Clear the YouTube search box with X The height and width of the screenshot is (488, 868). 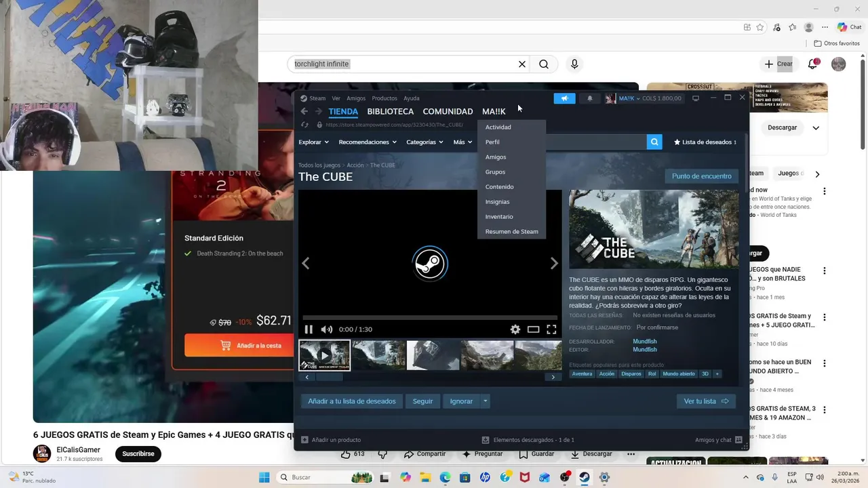tap(522, 64)
